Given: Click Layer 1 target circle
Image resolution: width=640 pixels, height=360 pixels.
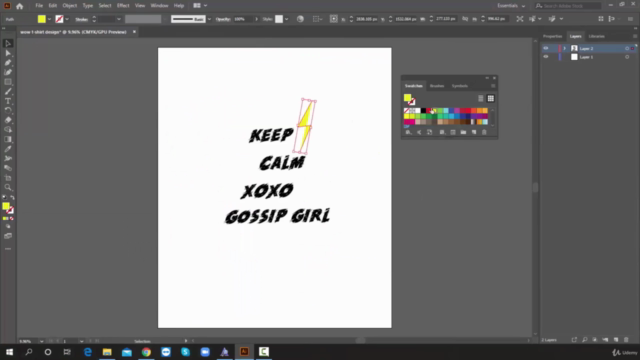Looking at the screenshot, I should (x=627, y=57).
